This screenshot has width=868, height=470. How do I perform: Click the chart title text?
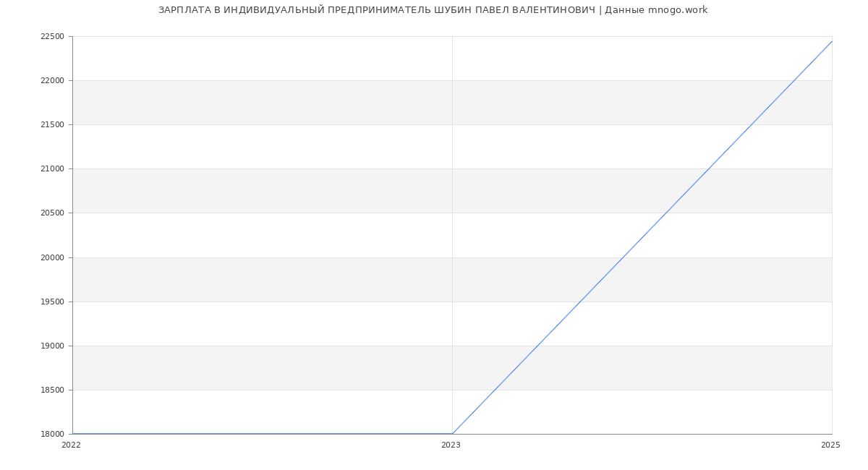433,10
